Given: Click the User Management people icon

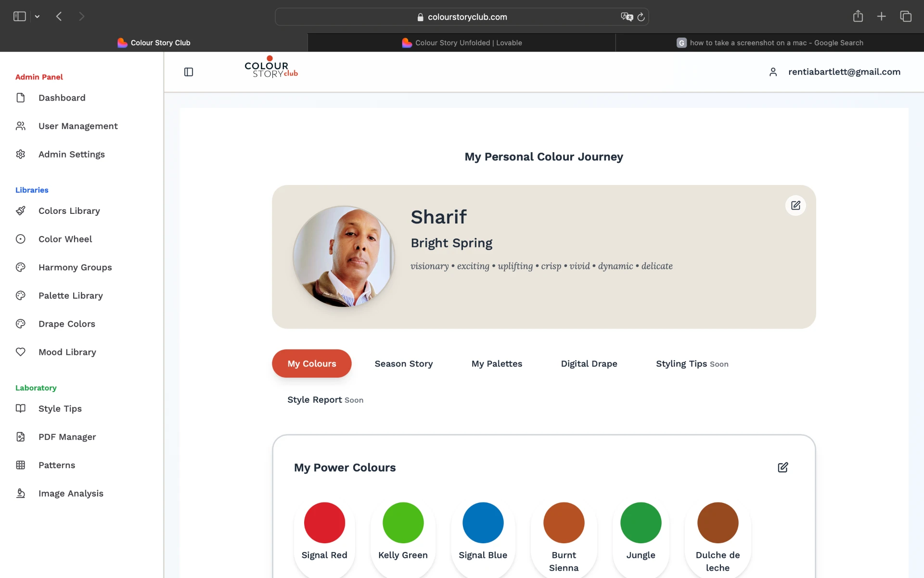Looking at the screenshot, I should (x=20, y=126).
